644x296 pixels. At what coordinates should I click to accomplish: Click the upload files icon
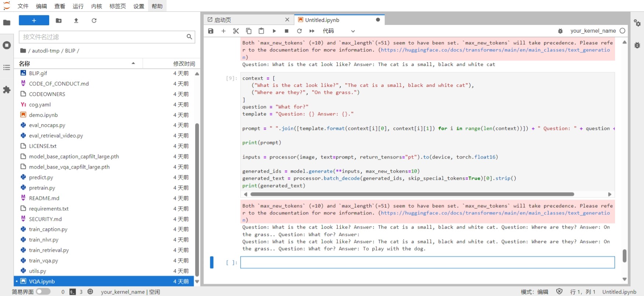pos(76,21)
